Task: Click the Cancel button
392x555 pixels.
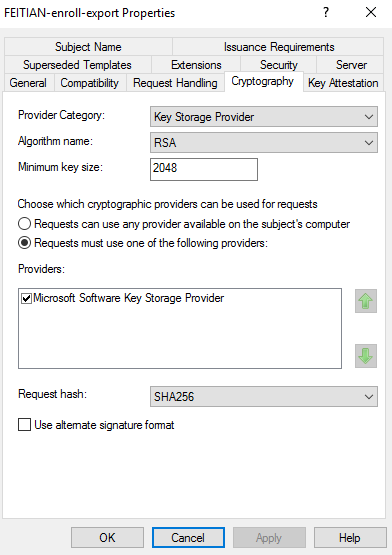Action: (x=188, y=538)
